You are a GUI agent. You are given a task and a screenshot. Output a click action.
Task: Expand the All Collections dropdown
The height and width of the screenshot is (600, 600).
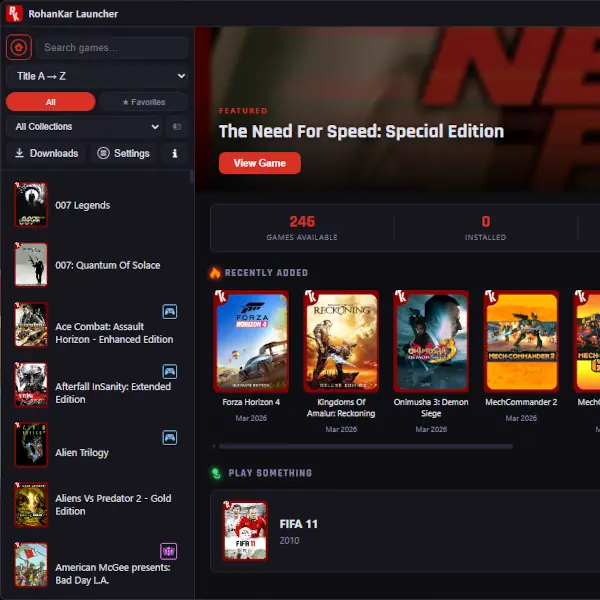84,127
